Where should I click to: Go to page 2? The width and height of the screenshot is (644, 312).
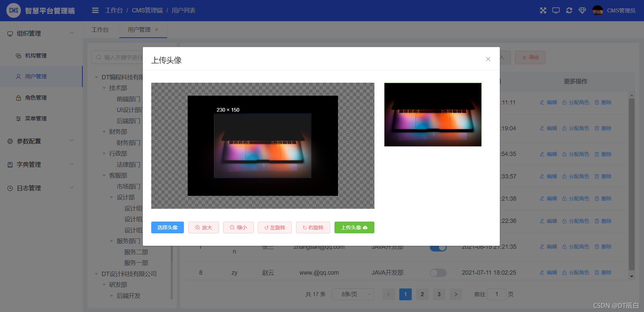tap(422, 294)
